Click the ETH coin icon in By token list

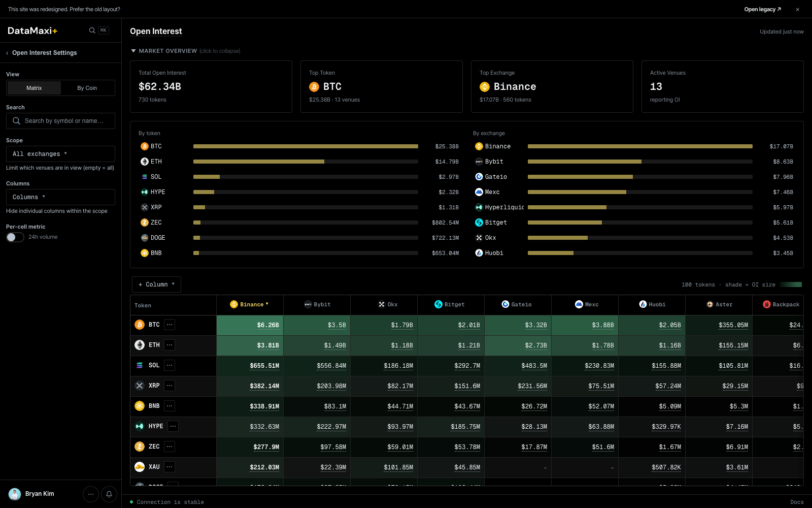145,162
